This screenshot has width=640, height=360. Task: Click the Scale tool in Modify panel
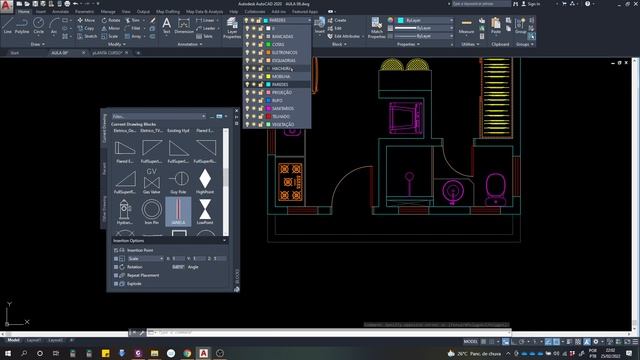pyautogui.click(x=110, y=36)
